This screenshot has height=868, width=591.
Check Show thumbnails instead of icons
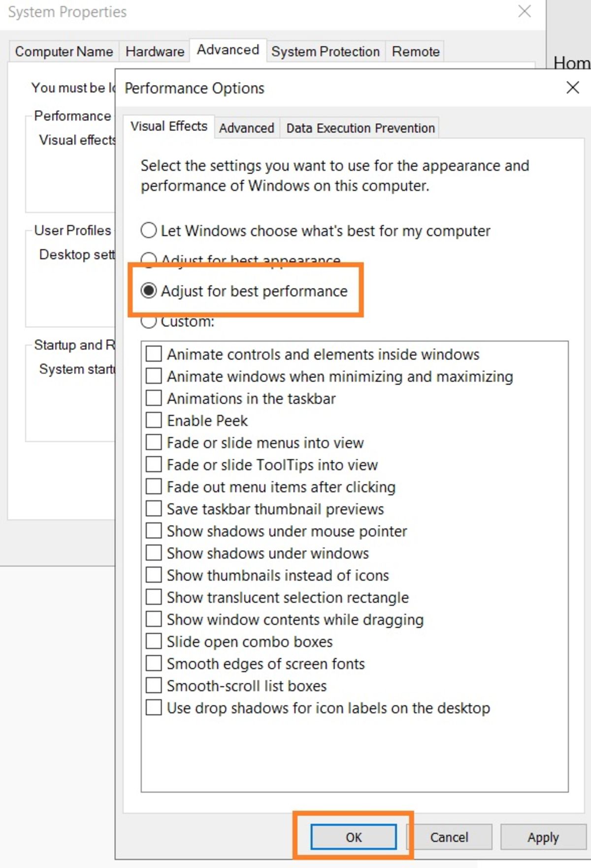pos(154,575)
